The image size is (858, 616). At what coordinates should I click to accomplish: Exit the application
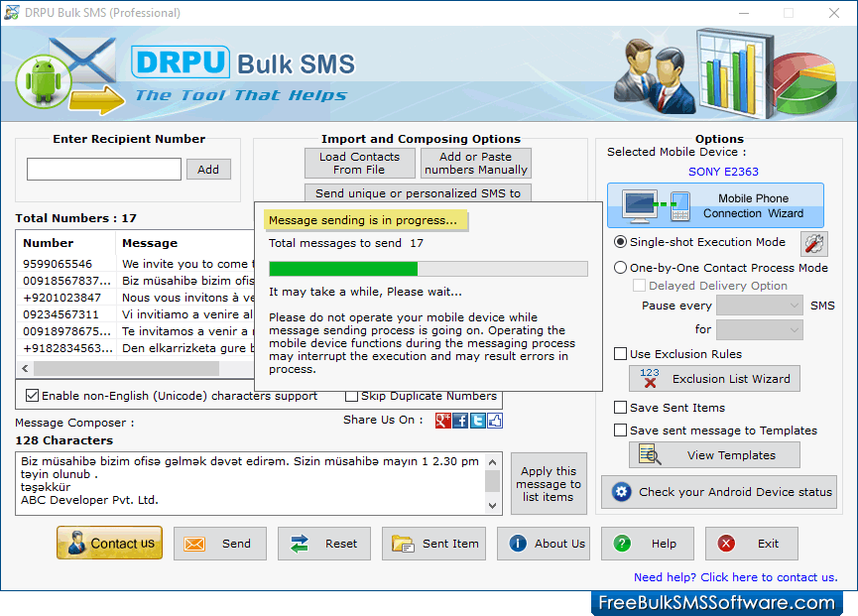click(x=751, y=544)
